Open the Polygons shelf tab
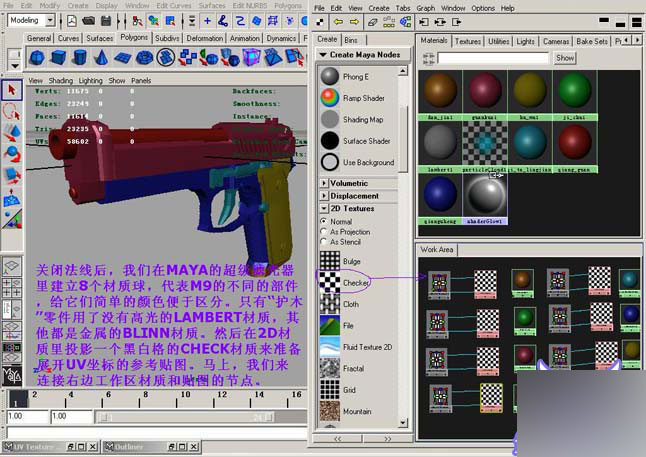 click(134, 37)
